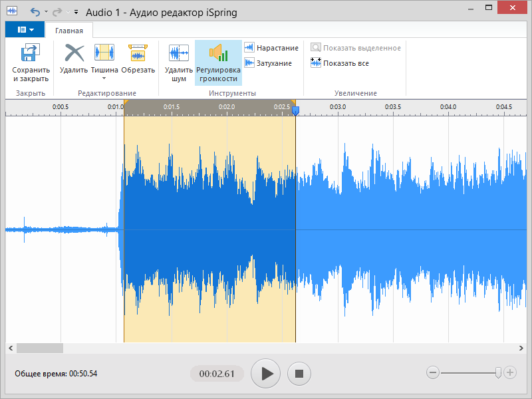Viewport: 532px width, 399px height.
Task: Open the Undo history dropdown arrow
Action: coord(46,12)
